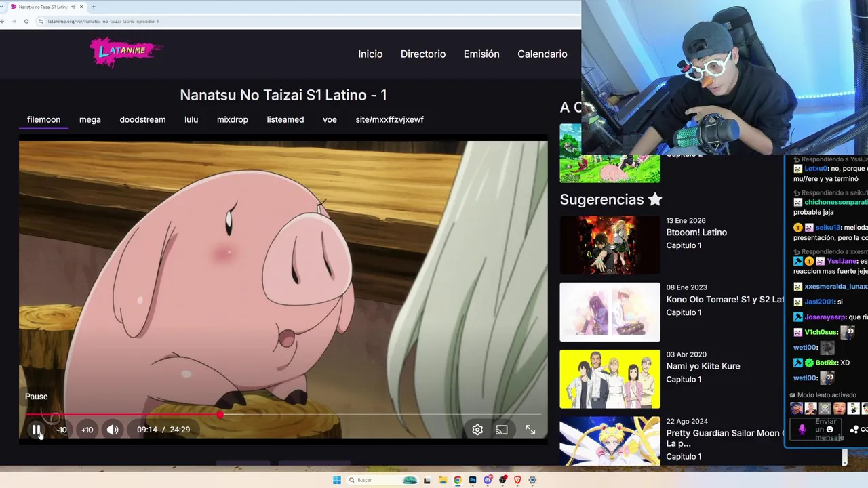This screenshot has height=488, width=868.
Task: Pause the video with the pause button
Action: click(x=37, y=430)
